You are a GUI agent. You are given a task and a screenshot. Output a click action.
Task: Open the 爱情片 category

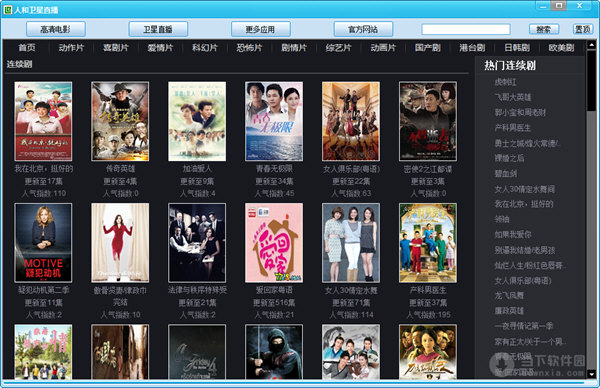(x=160, y=48)
